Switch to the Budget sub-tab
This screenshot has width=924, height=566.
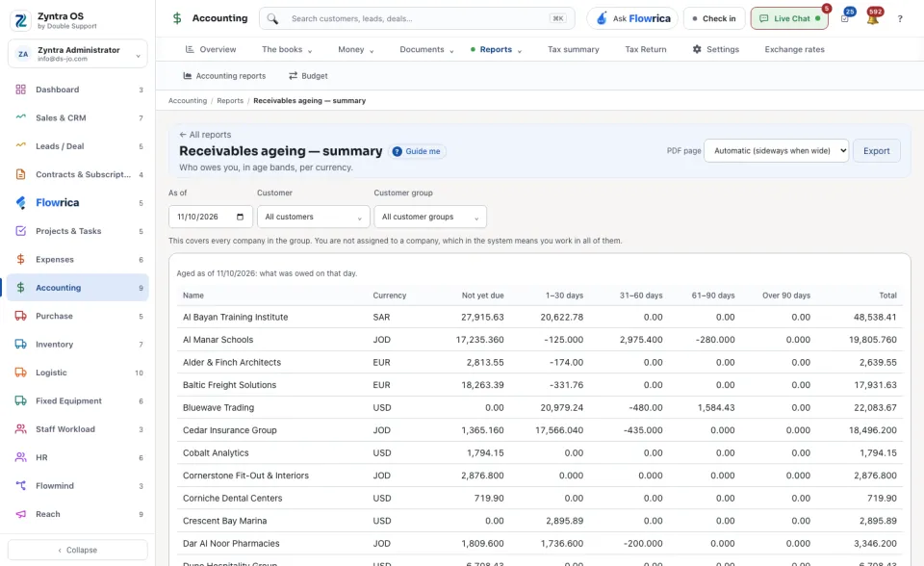(x=308, y=76)
